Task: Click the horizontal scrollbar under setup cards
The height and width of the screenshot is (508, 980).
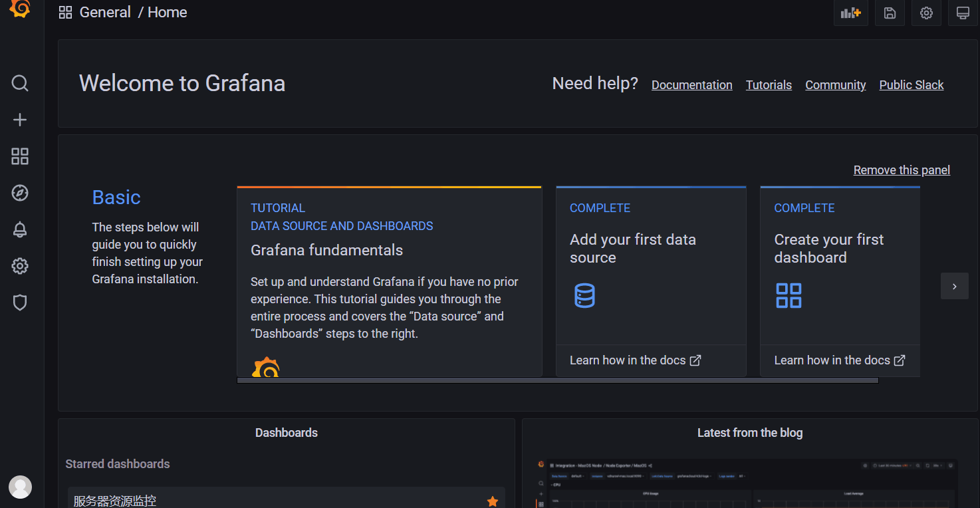Action: 557,380
